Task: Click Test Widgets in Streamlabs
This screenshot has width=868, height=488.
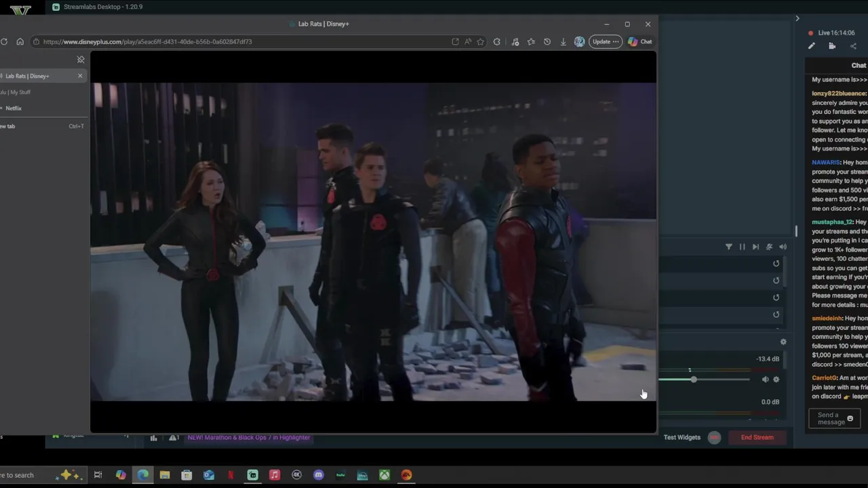Action: tap(682, 437)
